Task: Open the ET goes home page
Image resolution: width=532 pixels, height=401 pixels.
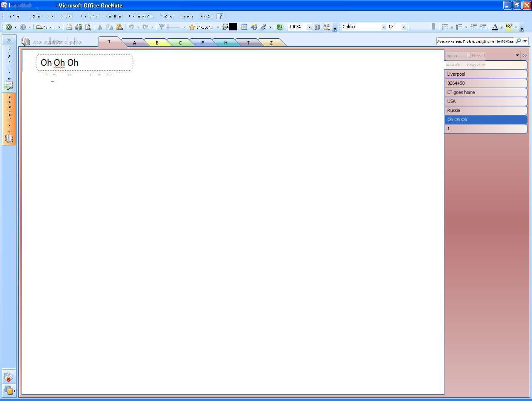Action: [485, 92]
